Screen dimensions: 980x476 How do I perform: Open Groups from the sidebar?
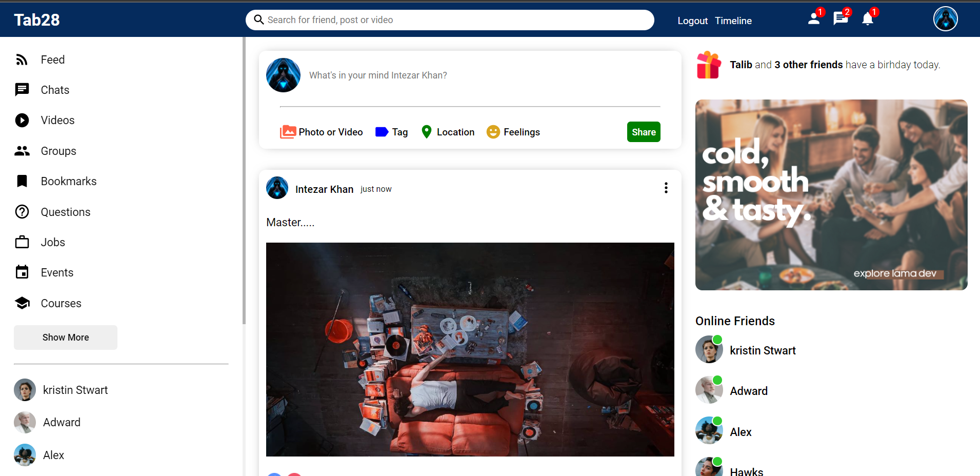point(58,150)
